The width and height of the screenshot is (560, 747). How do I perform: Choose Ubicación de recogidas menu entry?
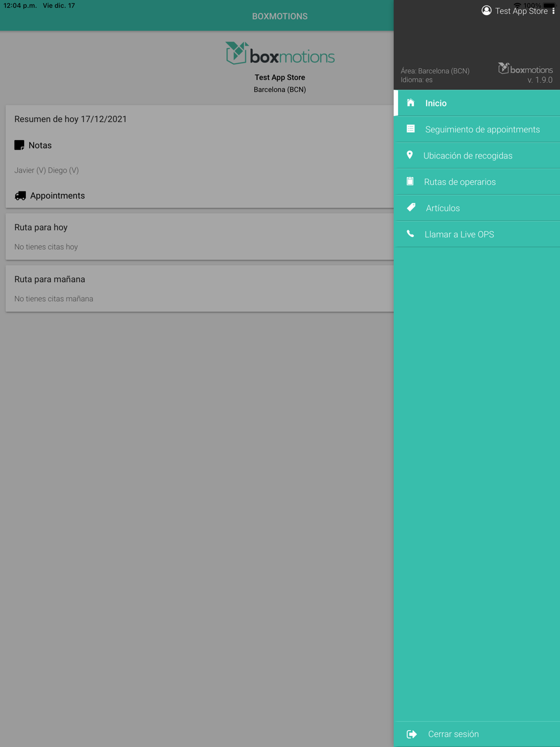click(x=477, y=156)
